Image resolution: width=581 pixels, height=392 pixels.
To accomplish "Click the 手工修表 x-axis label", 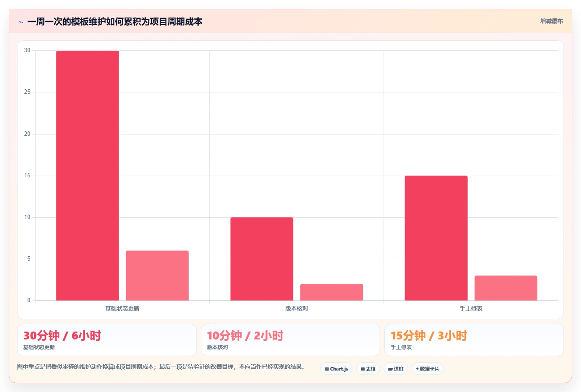I will [471, 308].
